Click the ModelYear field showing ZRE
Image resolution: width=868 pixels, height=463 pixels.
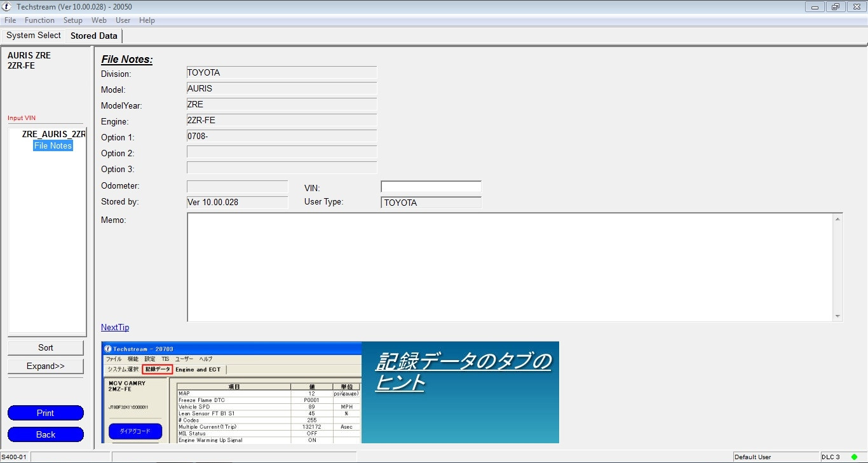pyautogui.click(x=281, y=104)
